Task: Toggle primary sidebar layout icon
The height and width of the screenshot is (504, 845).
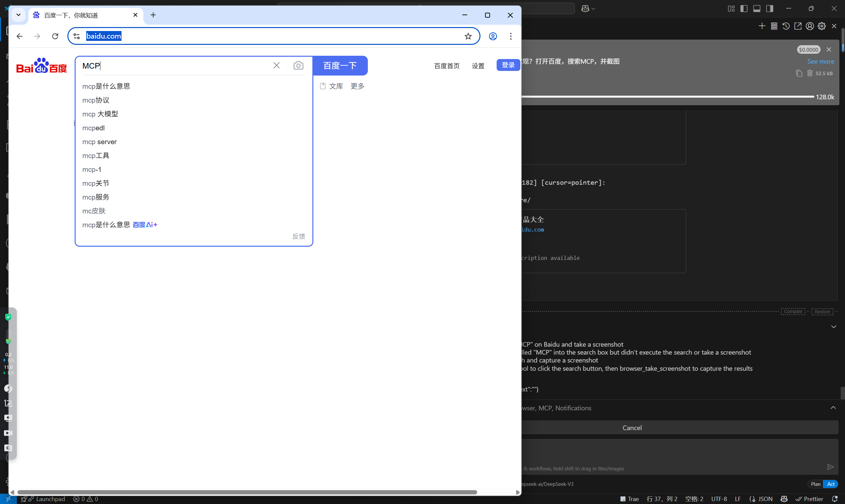Action: [744, 9]
